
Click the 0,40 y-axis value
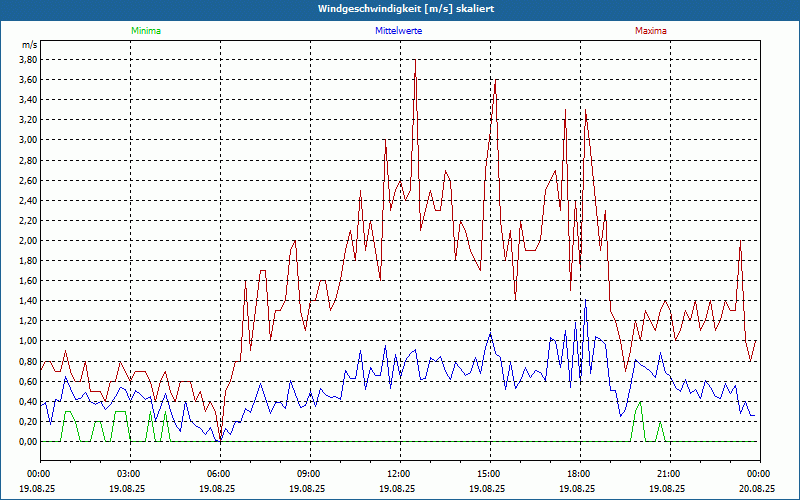point(28,402)
